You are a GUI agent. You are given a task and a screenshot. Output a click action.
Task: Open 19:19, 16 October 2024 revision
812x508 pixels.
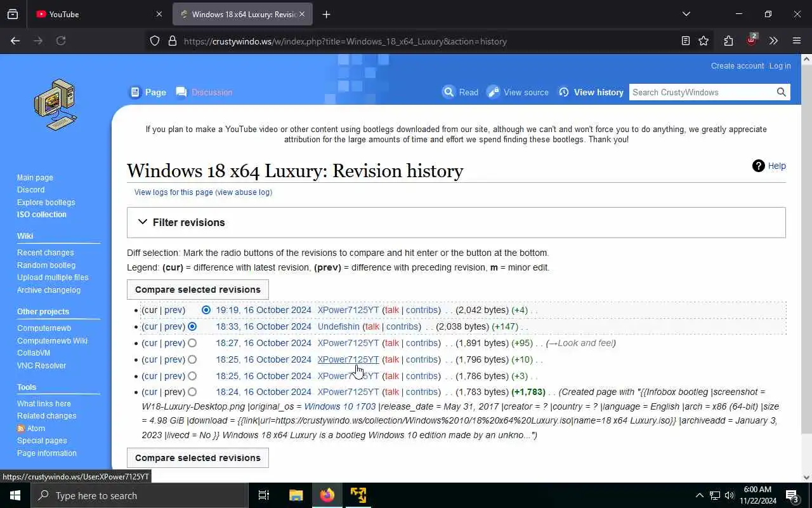263,310
